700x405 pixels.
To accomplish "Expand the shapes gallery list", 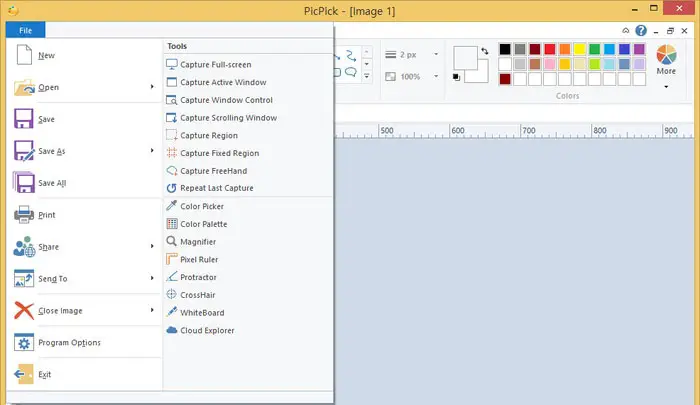I will [x=367, y=76].
